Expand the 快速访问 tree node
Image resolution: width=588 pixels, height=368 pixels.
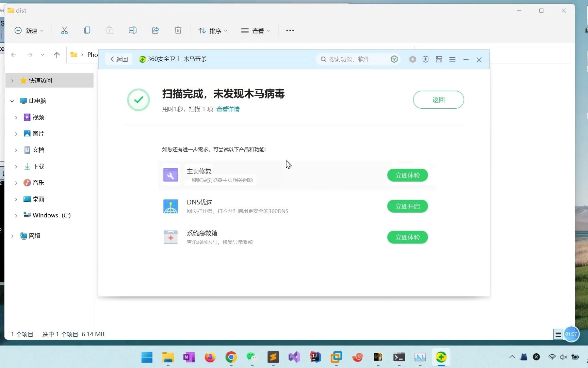click(x=12, y=81)
